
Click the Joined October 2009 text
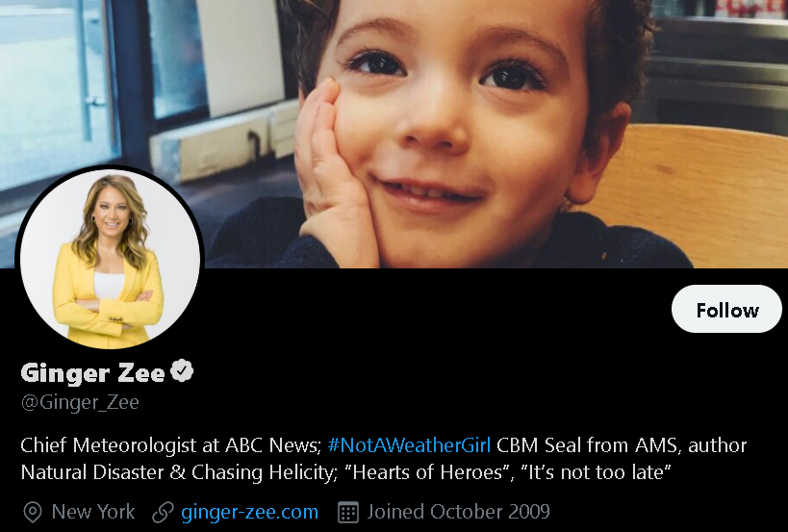458,512
